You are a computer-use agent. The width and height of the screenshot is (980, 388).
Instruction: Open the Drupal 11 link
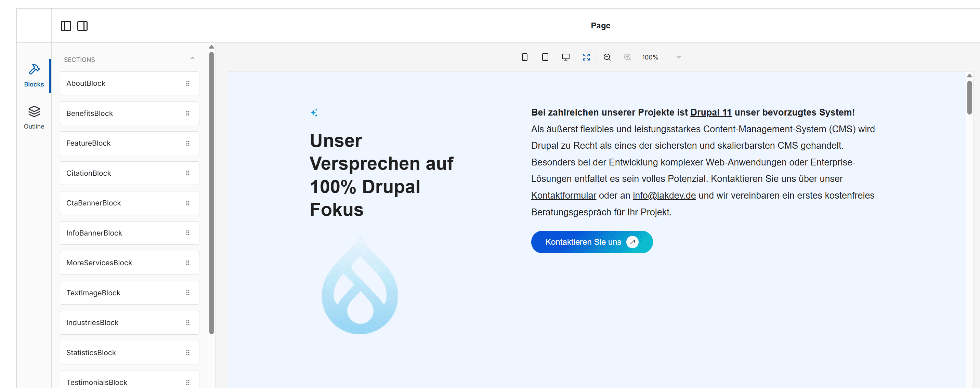pyautogui.click(x=711, y=112)
